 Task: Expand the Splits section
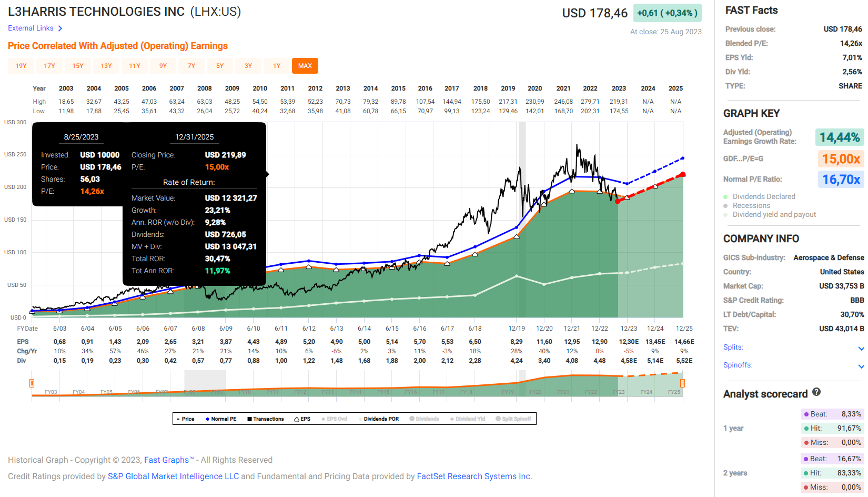tap(733, 347)
